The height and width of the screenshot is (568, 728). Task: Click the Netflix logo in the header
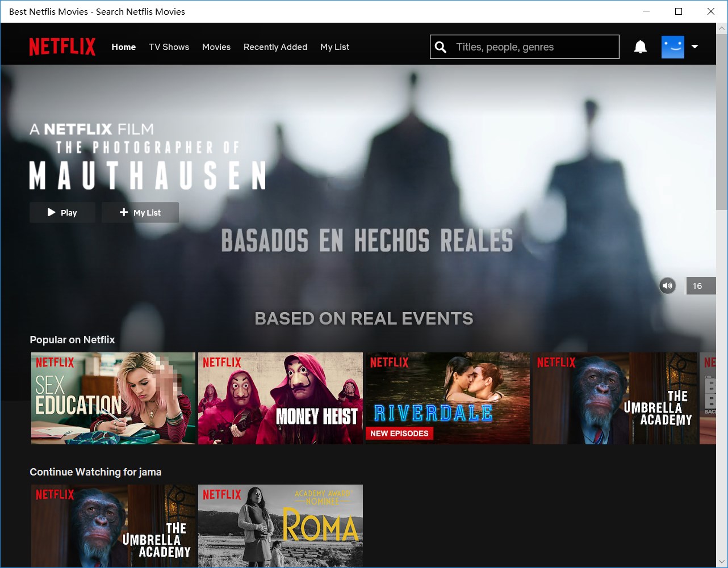[62, 47]
